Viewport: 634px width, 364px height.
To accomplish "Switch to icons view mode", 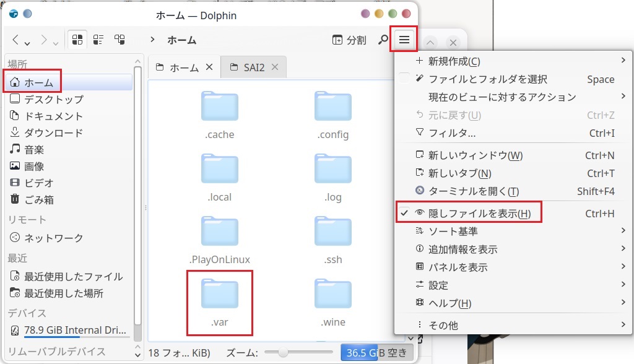I will pyautogui.click(x=77, y=40).
